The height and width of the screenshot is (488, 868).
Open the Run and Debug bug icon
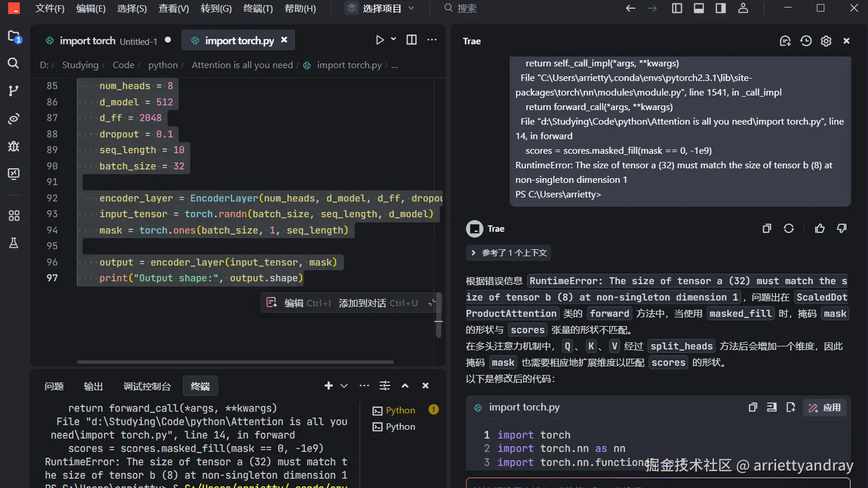(x=13, y=146)
